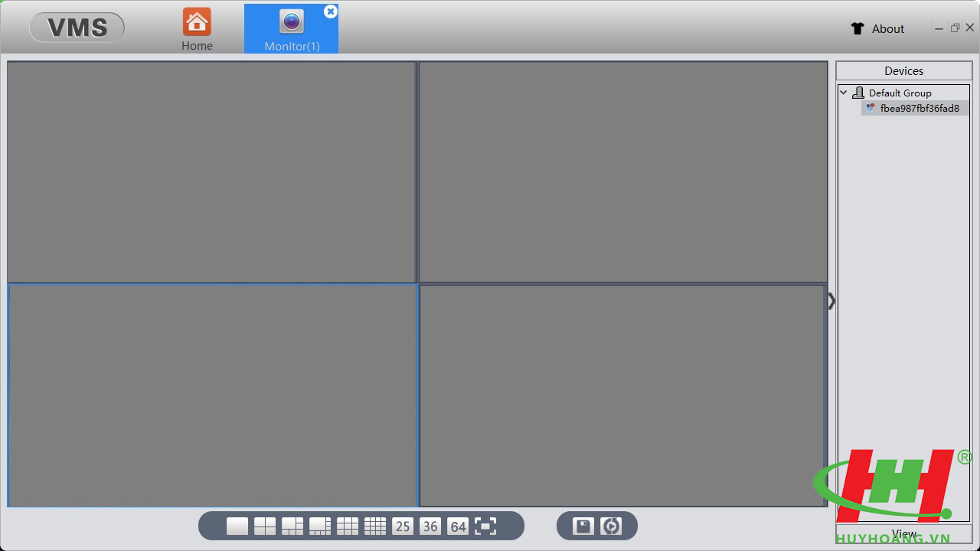The height and width of the screenshot is (551, 980).
Task: Switch to 25-window layout
Action: (403, 526)
